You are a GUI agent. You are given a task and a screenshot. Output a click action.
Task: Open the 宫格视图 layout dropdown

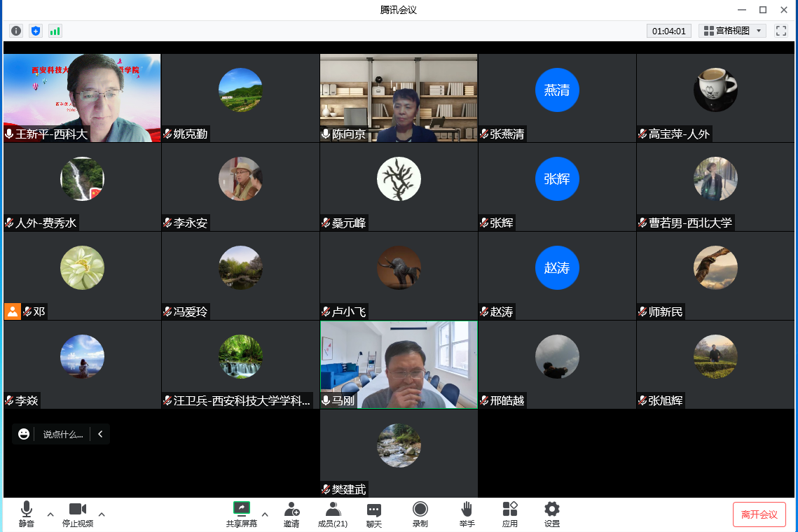click(x=732, y=31)
